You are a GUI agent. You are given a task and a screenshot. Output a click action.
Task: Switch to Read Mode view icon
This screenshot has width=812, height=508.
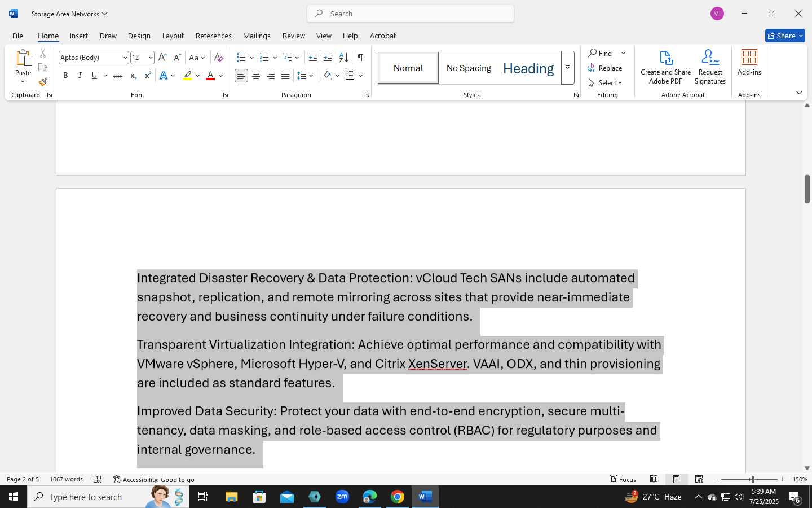654,479
